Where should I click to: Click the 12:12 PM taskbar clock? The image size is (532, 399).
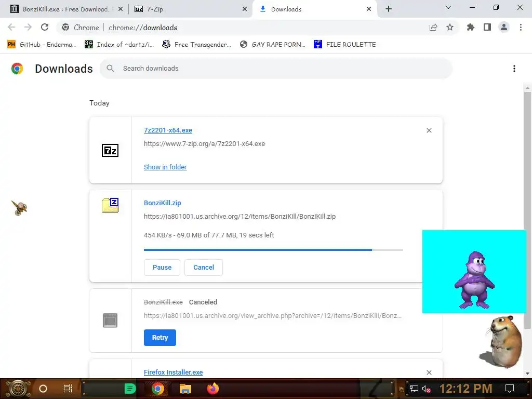(x=466, y=389)
